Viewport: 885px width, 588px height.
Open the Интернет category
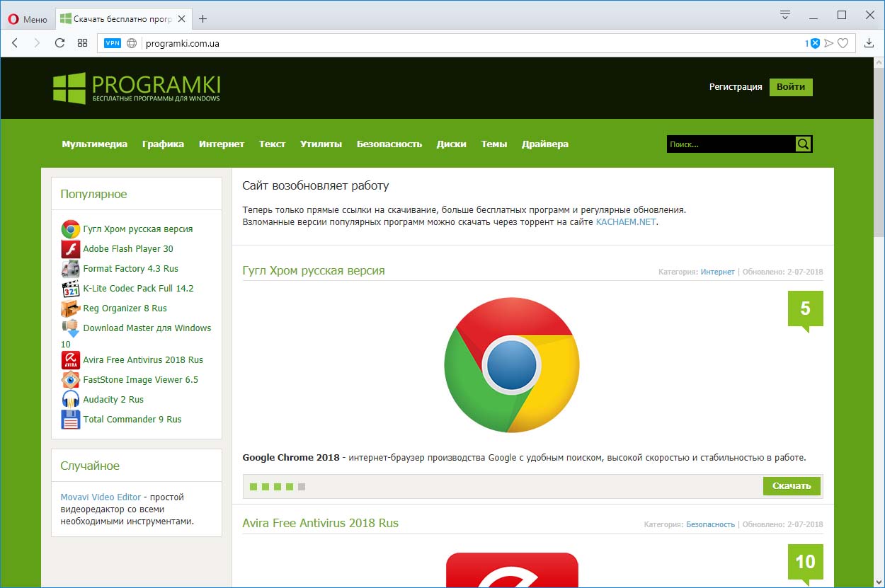[222, 144]
